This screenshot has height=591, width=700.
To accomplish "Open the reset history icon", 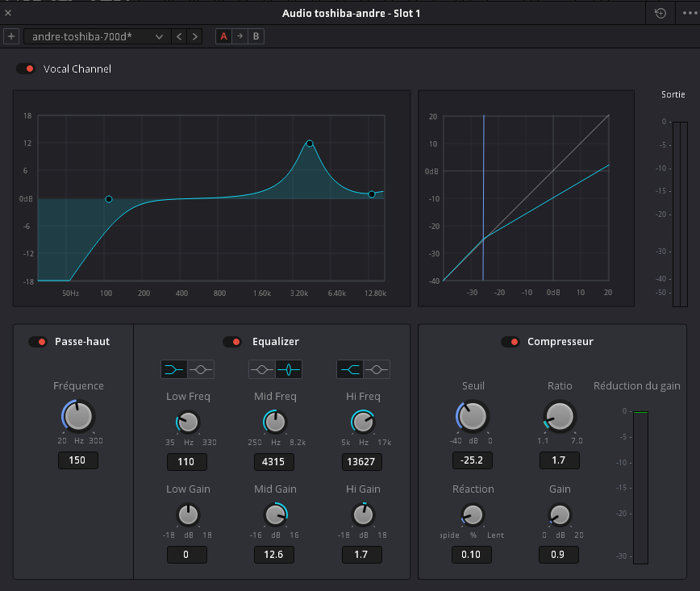I will [660, 13].
